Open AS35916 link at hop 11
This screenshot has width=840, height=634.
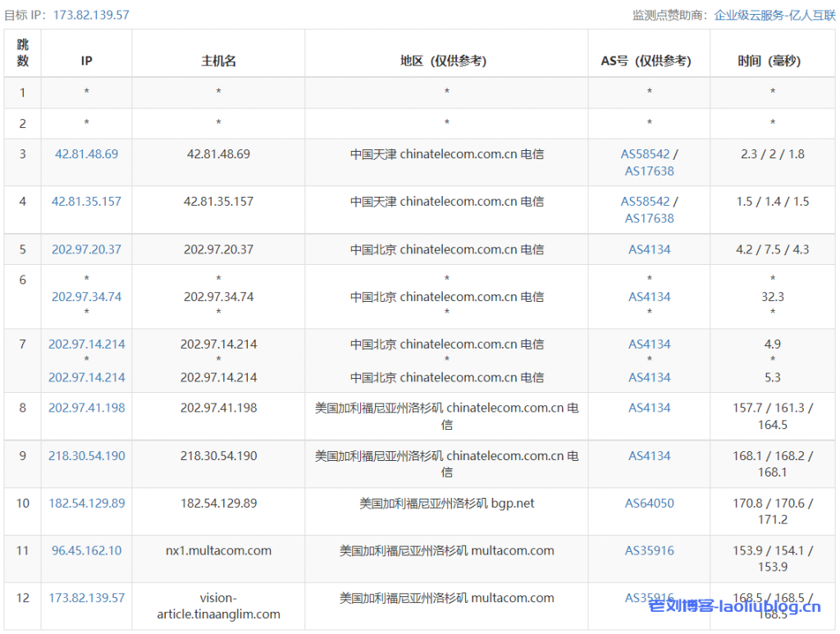pos(649,550)
